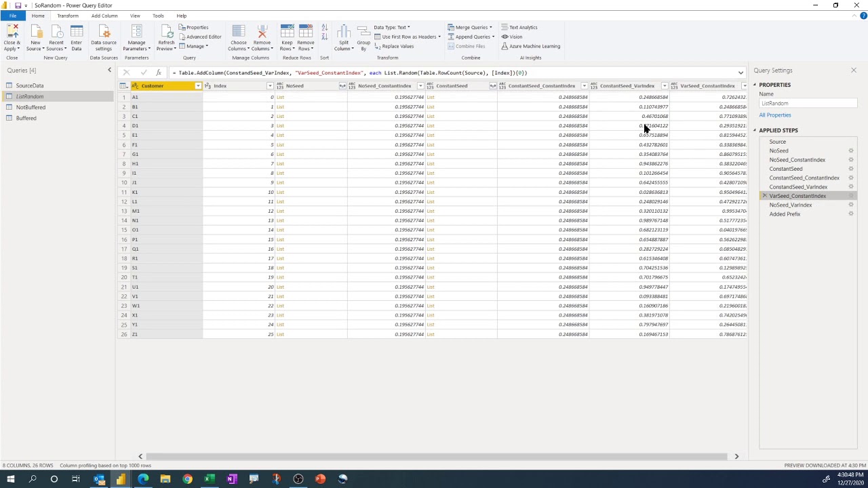Open the All Properties link
Screen dimensions: 868x488
[x=775, y=115]
